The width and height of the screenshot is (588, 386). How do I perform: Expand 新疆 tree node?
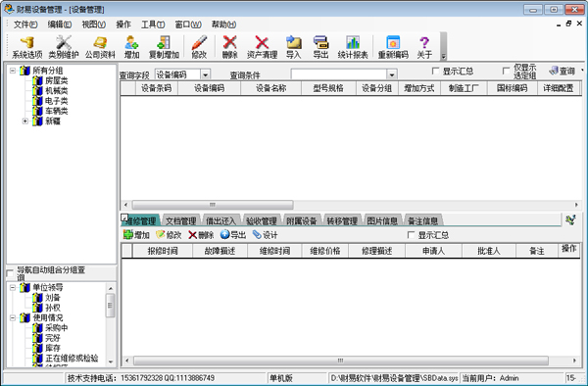25,121
